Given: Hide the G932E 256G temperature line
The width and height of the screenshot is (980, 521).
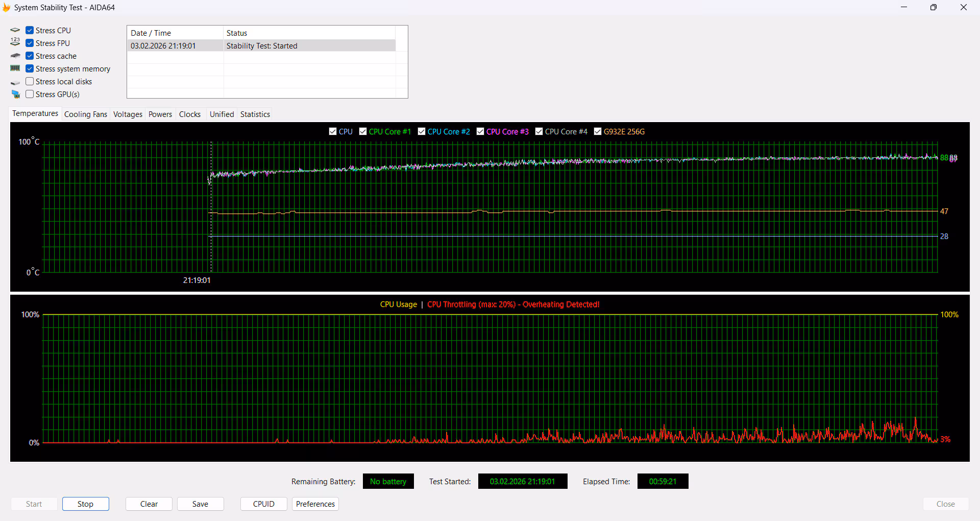Looking at the screenshot, I should pyautogui.click(x=598, y=132).
